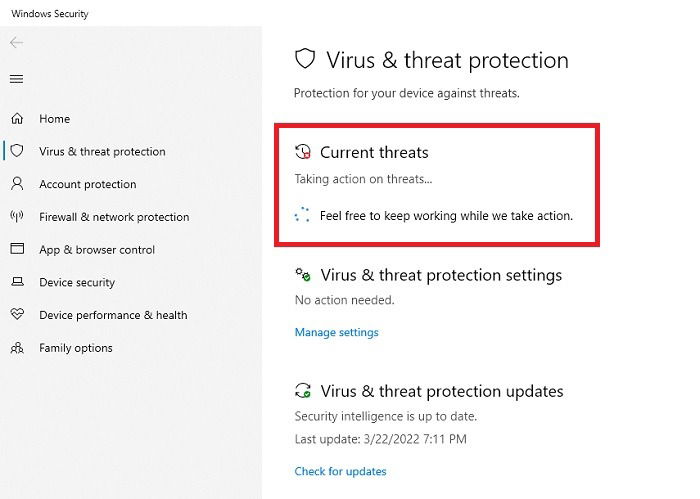The image size is (700, 499).
Task: Open Firewall & network protection
Action: click(x=114, y=217)
